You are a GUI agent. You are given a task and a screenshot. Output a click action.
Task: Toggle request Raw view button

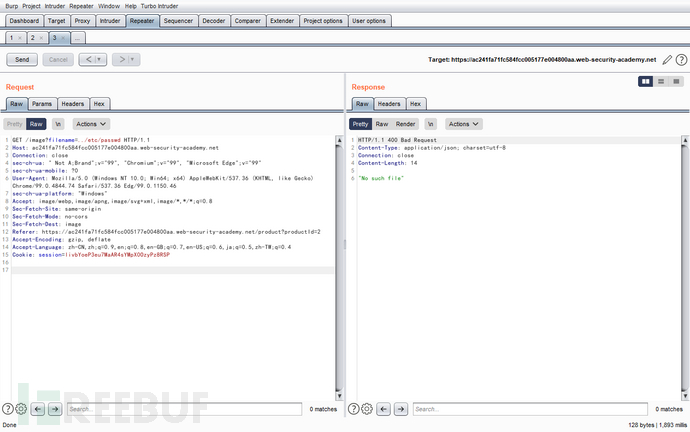pyautogui.click(x=36, y=124)
